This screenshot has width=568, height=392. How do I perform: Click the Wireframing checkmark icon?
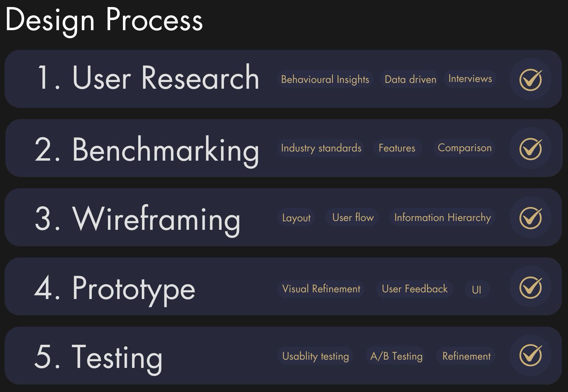(x=530, y=218)
